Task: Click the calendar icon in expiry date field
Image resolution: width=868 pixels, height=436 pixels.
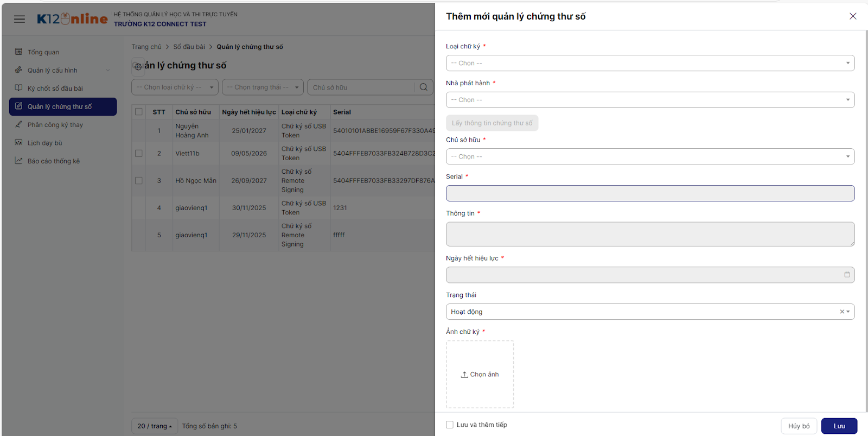Action: [847, 275]
